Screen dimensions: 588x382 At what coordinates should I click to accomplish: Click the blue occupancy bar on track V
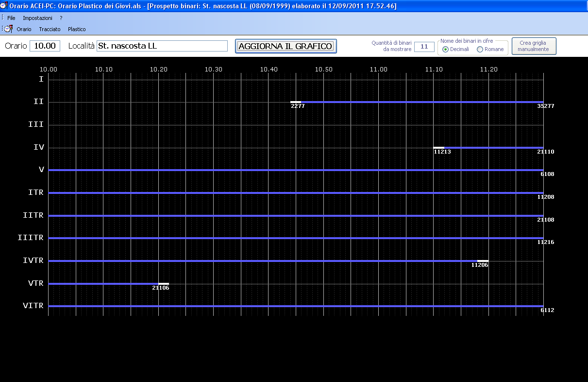[x=291, y=170]
